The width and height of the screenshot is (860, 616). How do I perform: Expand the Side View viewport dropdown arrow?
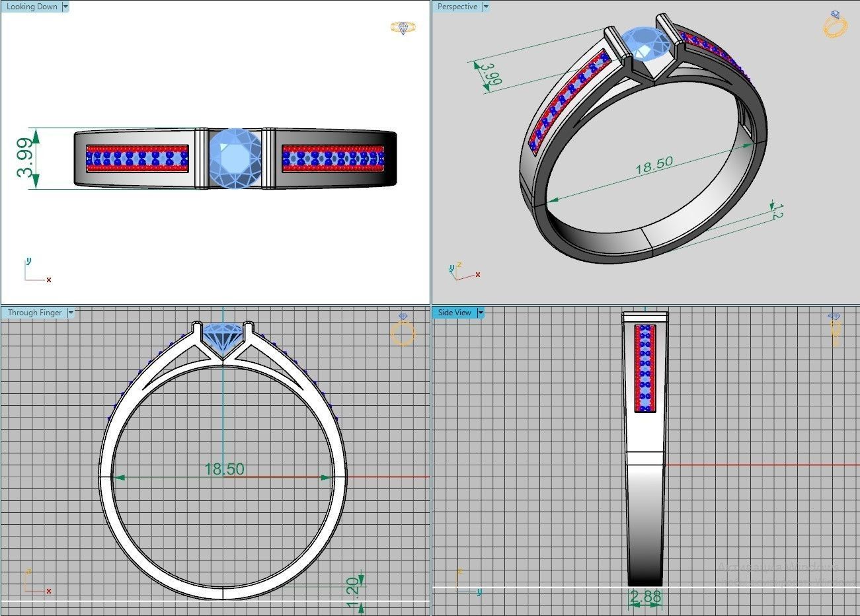(x=481, y=313)
